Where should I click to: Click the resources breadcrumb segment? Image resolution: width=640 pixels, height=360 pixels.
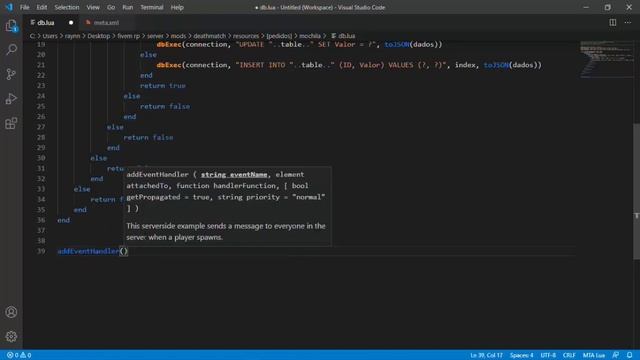pyautogui.click(x=246, y=36)
